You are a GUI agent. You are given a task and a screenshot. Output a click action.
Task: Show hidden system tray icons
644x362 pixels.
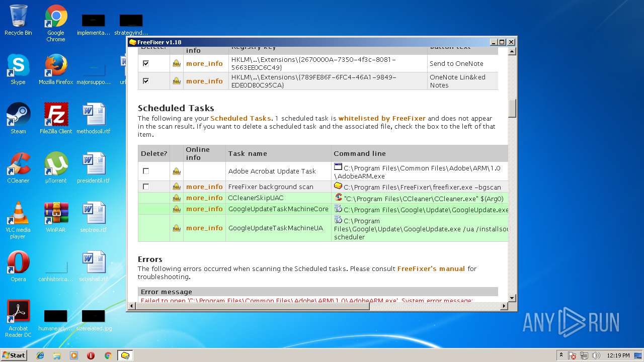(561, 355)
